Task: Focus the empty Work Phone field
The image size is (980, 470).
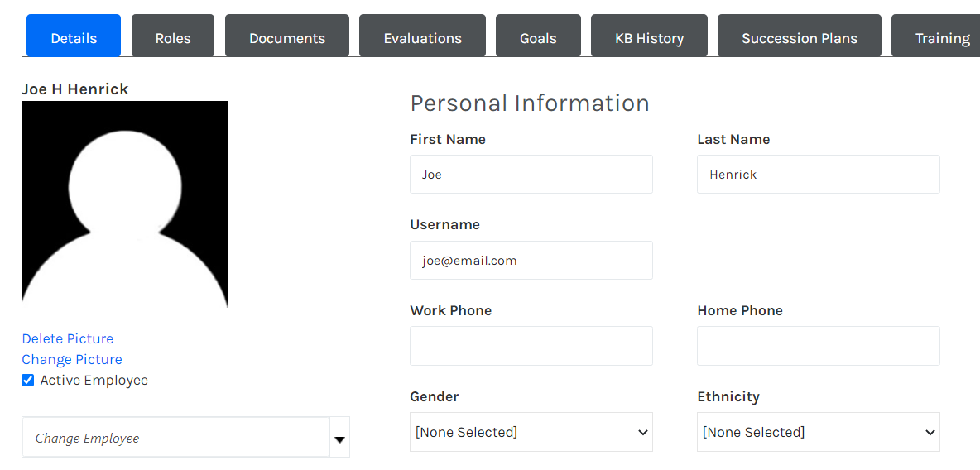Action: [531, 346]
